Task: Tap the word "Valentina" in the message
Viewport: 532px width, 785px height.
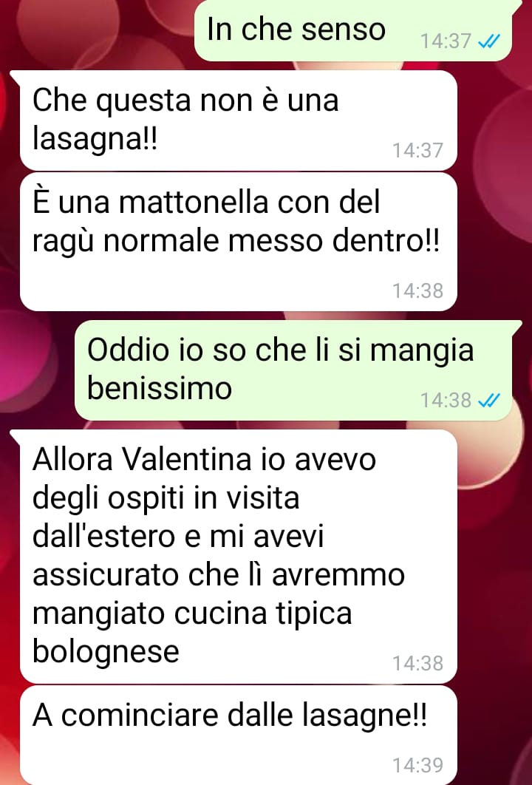Action: point(186,459)
